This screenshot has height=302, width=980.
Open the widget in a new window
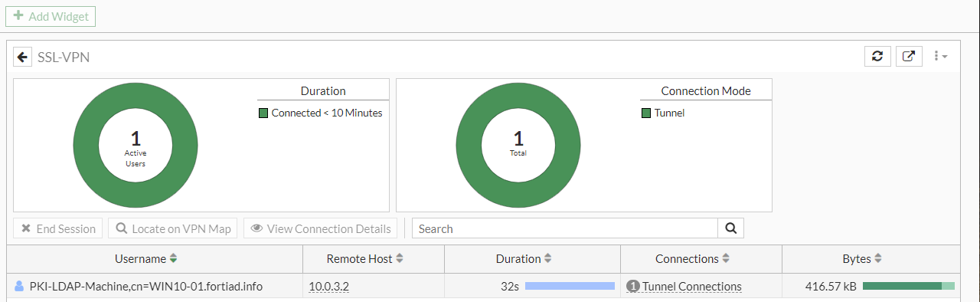(x=909, y=56)
